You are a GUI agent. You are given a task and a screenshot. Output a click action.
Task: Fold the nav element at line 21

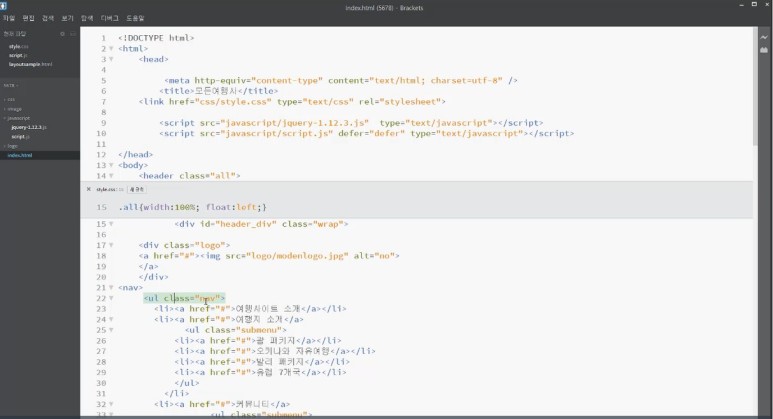(111, 287)
